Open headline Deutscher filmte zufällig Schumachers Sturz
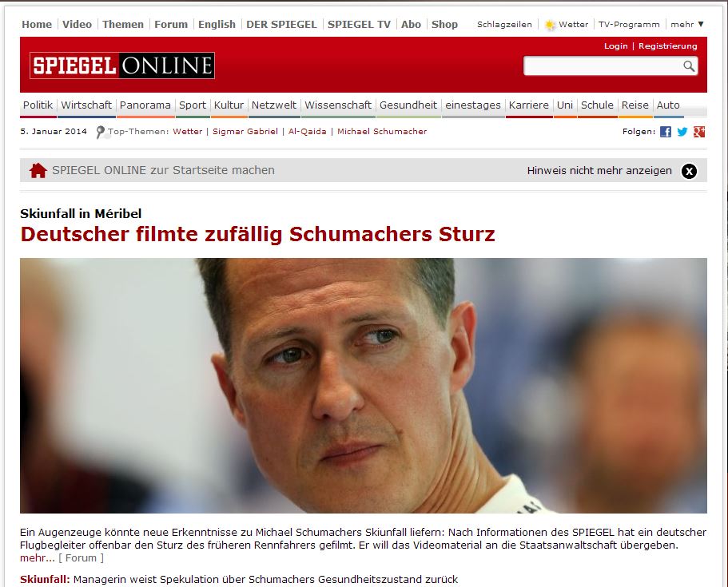The image size is (728, 587). point(257,234)
